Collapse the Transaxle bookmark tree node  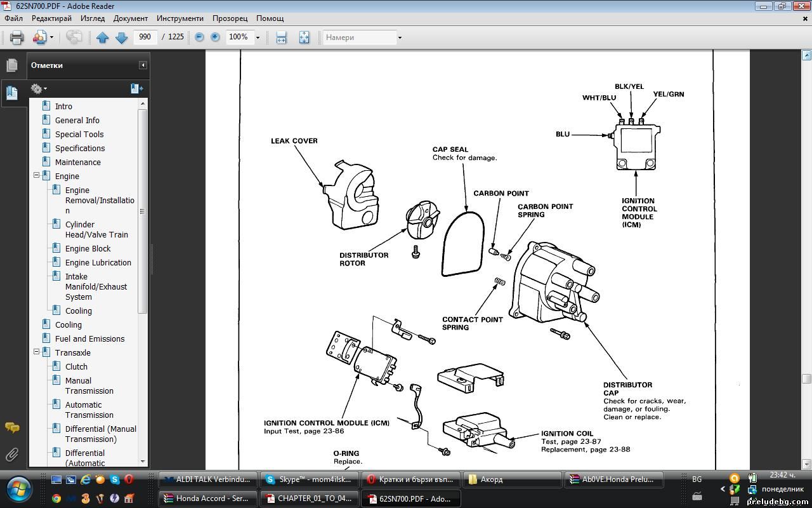[x=36, y=352]
